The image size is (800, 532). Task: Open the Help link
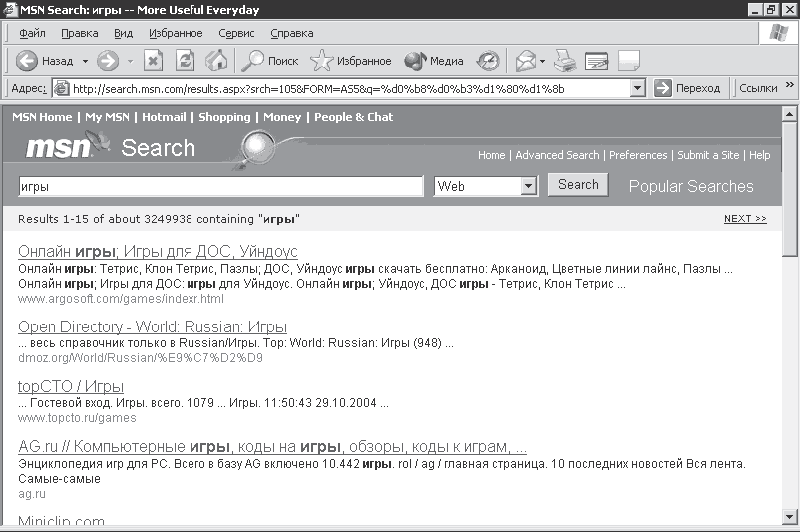[759, 155]
